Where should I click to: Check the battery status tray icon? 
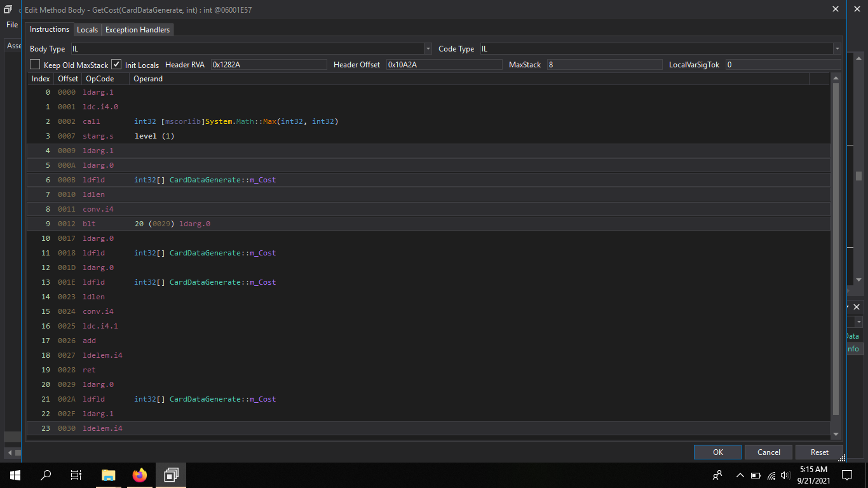point(756,475)
